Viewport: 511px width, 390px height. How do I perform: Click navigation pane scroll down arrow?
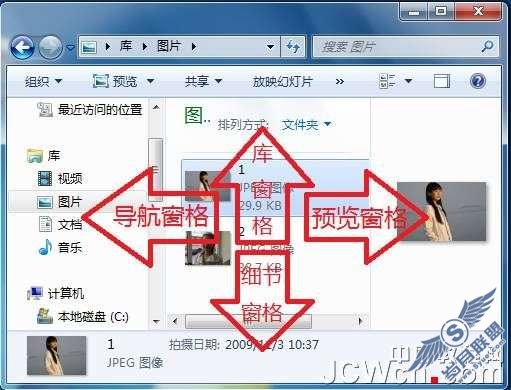coord(156,322)
